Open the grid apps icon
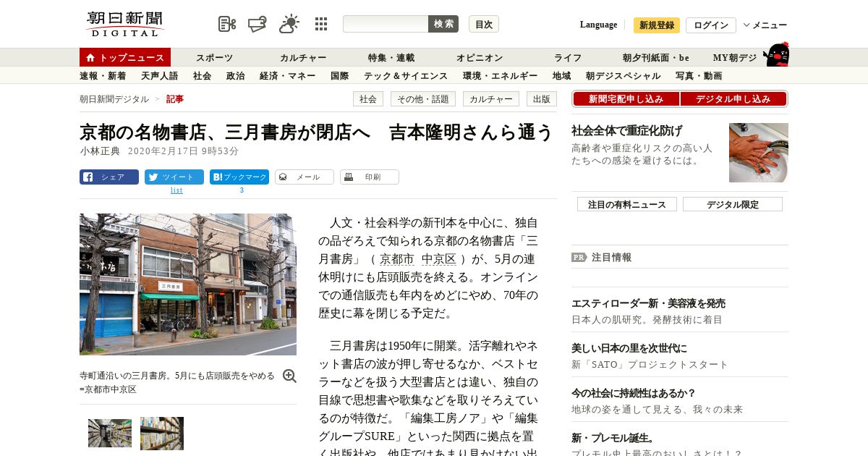 (x=321, y=24)
